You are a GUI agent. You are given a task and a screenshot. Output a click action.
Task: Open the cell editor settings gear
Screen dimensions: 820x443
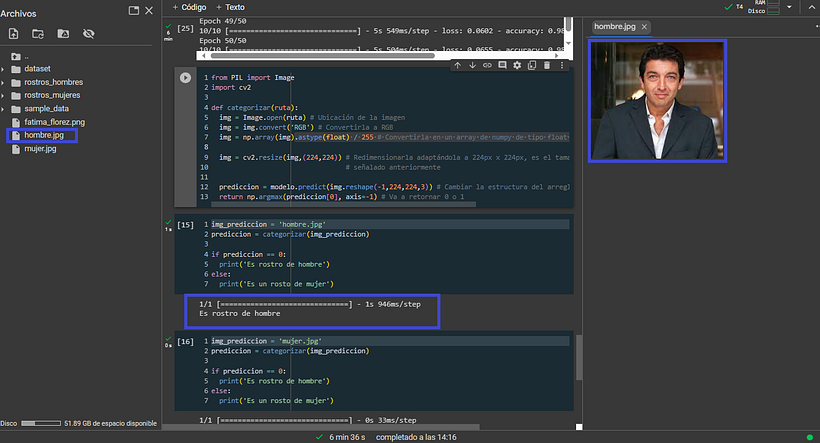point(517,65)
